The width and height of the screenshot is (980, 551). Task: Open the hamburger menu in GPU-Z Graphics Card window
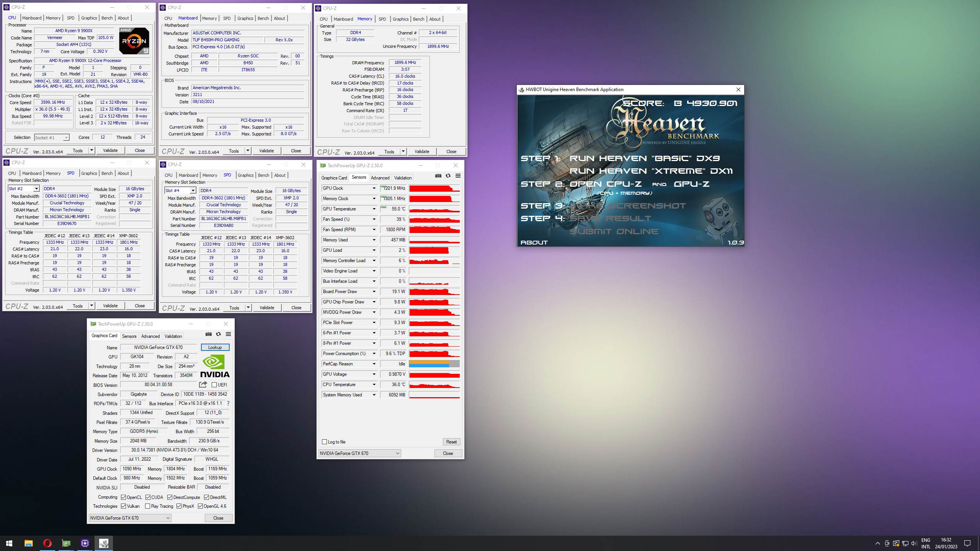[x=228, y=334]
